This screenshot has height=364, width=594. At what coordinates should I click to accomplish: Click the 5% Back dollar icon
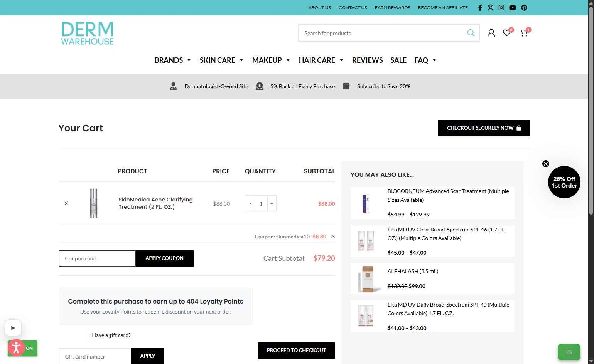(260, 86)
